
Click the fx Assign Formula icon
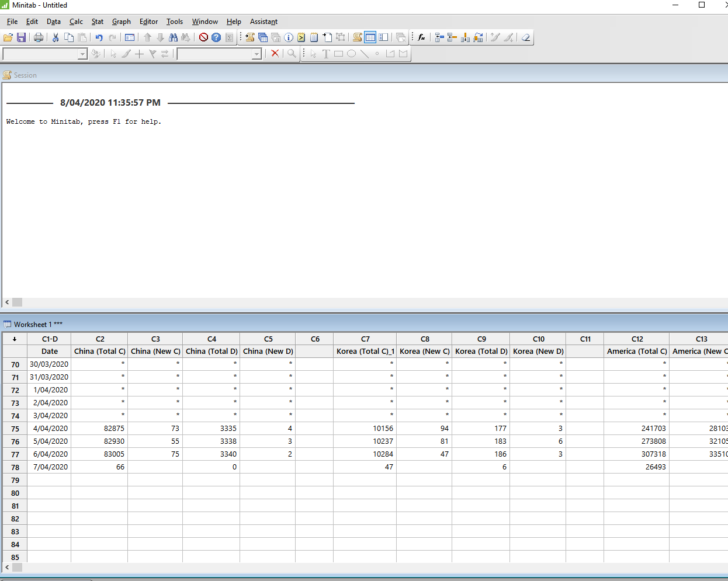421,37
